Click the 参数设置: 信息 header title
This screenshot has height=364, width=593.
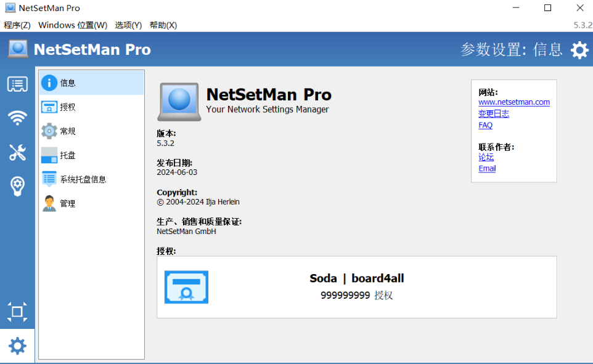(x=511, y=49)
